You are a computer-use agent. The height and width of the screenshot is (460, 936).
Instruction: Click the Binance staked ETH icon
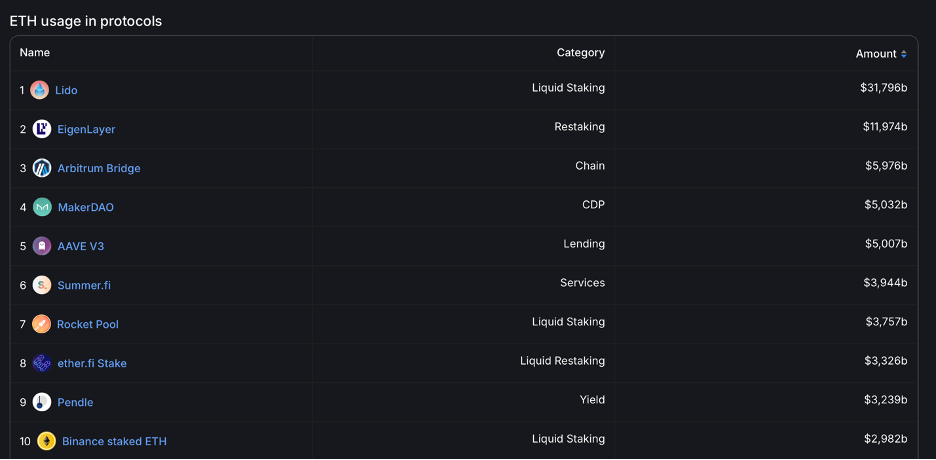(x=46, y=441)
